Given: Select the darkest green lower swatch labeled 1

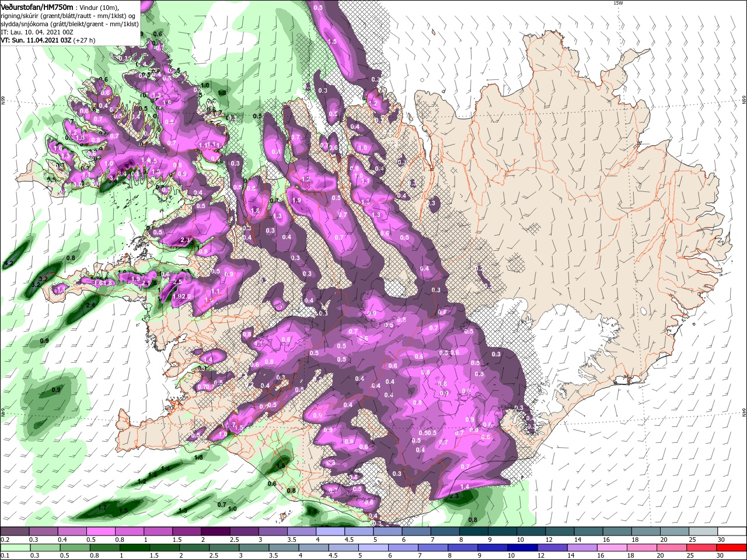Looking at the screenshot, I should pos(135,547).
